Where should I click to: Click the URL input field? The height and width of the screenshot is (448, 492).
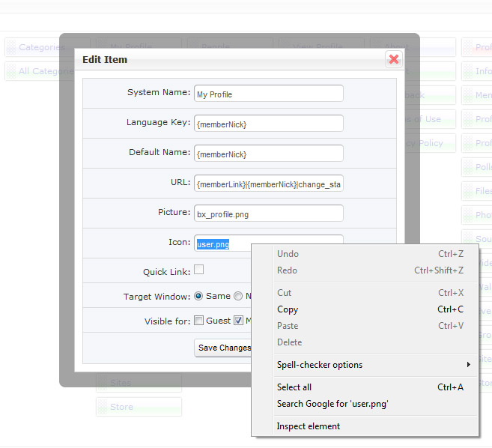click(268, 184)
